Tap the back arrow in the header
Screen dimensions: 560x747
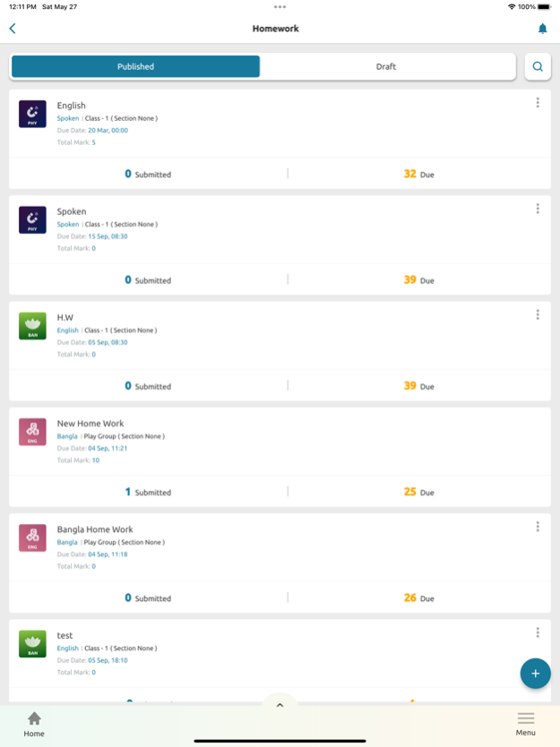point(13,29)
